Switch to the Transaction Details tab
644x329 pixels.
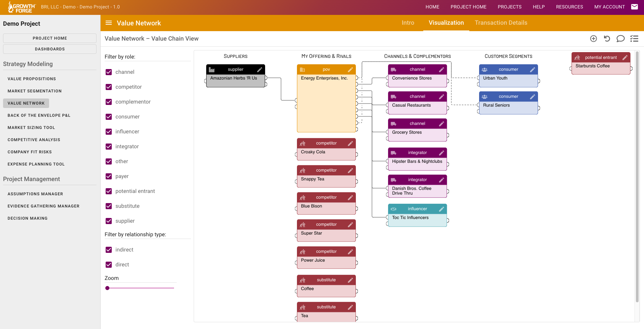(x=501, y=23)
